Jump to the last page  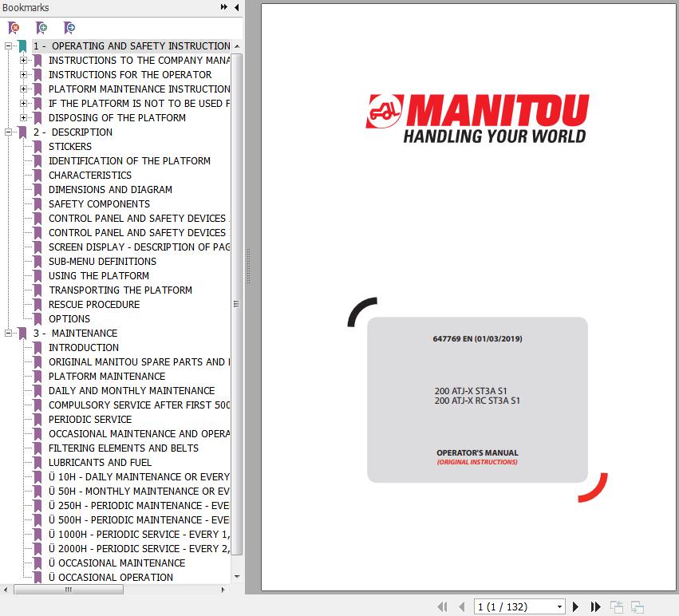click(x=595, y=606)
